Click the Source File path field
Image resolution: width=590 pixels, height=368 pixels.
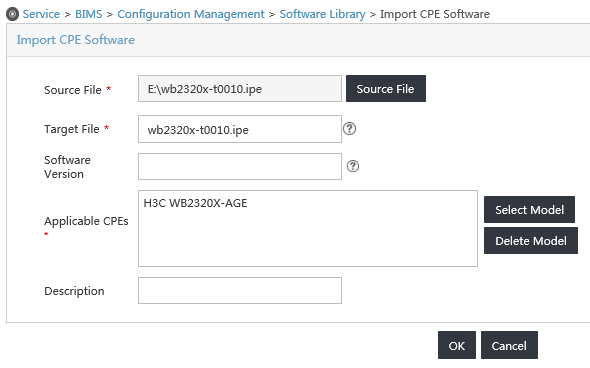[240, 89]
